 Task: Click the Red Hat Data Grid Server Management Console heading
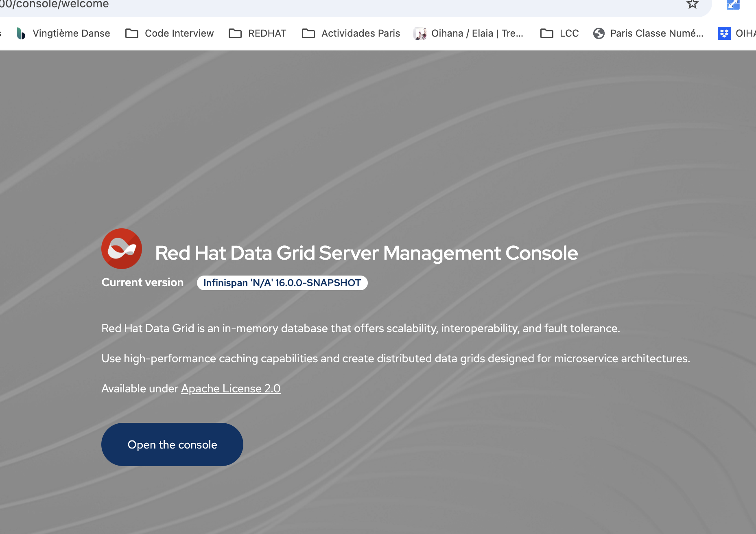(367, 253)
